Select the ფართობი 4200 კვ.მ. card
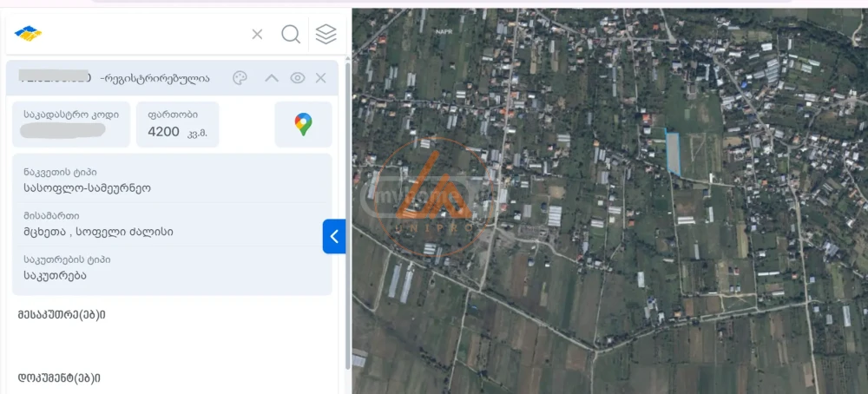This screenshot has height=394, width=868. point(177,124)
